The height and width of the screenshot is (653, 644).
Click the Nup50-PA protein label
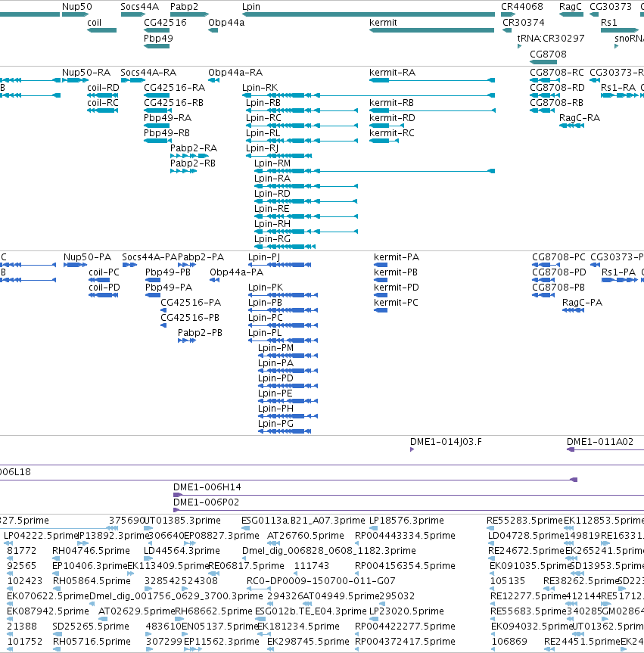click(88, 257)
